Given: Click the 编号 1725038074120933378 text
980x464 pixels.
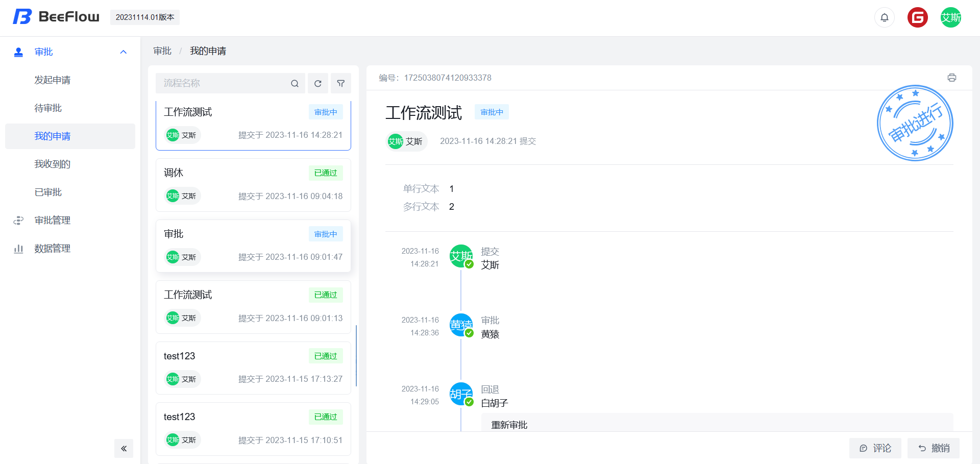Looking at the screenshot, I should tap(435, 78).
